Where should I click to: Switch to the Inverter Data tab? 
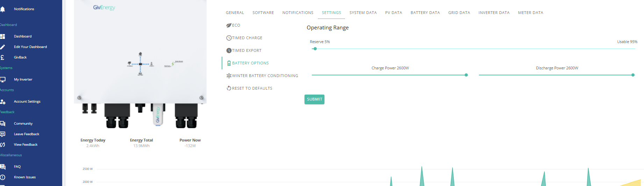(494, 13)
